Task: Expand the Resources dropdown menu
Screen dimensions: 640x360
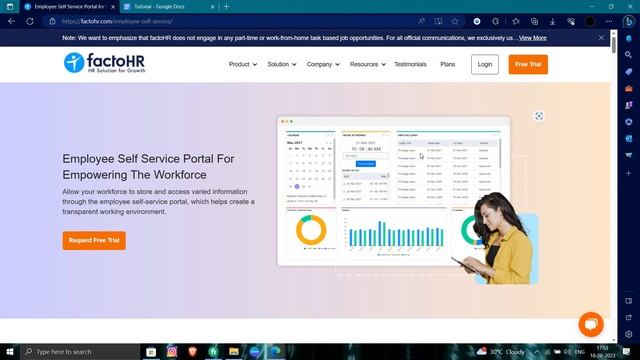Action: point(368,64)
